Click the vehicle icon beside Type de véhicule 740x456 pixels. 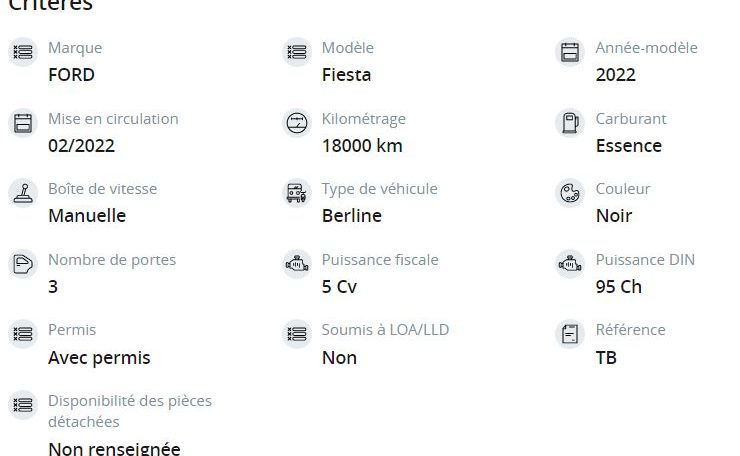[x=296, y=193]
